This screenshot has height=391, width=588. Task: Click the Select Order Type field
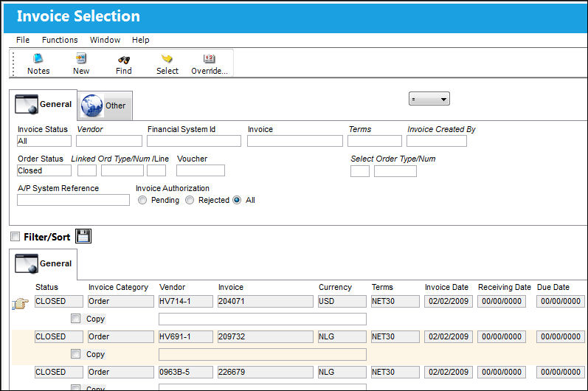[x=360, y=171]
